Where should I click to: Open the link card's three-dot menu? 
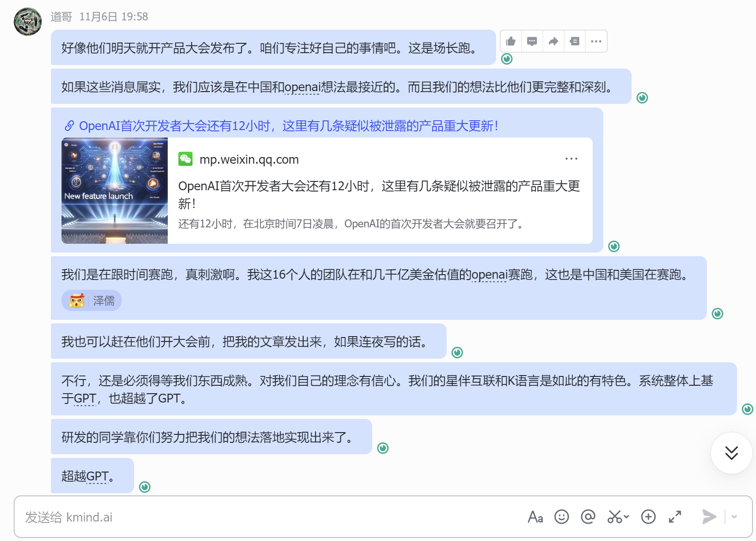571,159
